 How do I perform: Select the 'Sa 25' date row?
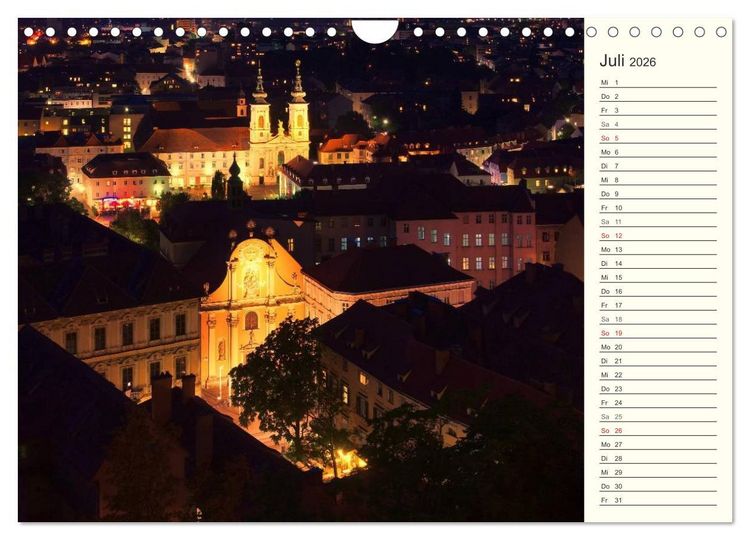click(658, 417)
